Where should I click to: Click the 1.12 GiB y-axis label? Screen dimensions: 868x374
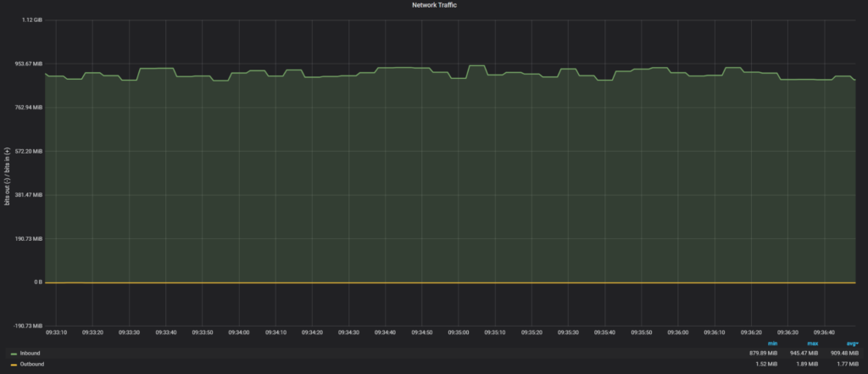[x=33, y=20]
